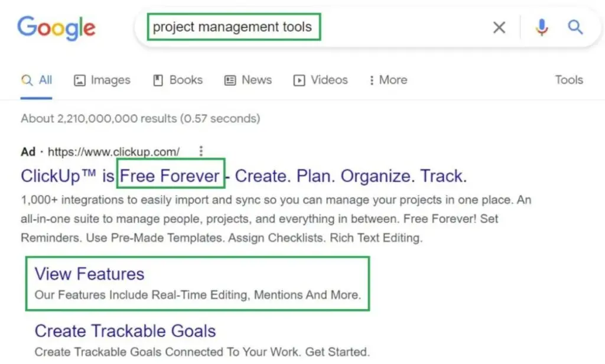Image resolution: width=605 pixels, height=364 pixels.
Task: Click the clickup.com ad URL text
Action: click(113, 152)
